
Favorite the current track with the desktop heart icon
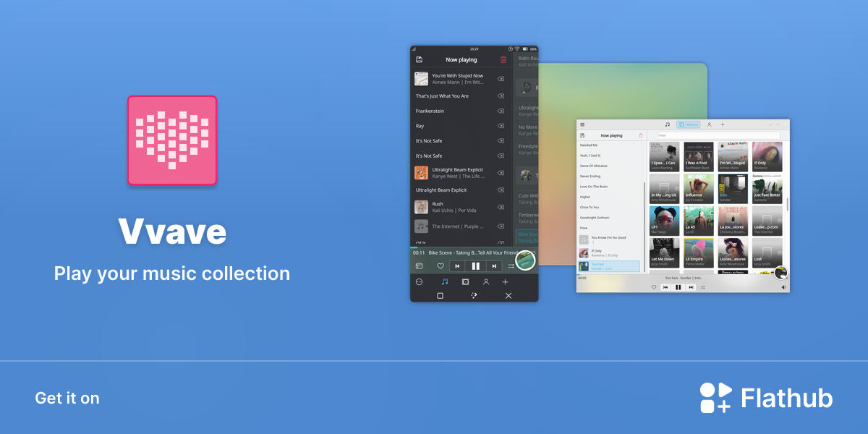[654, 287]
